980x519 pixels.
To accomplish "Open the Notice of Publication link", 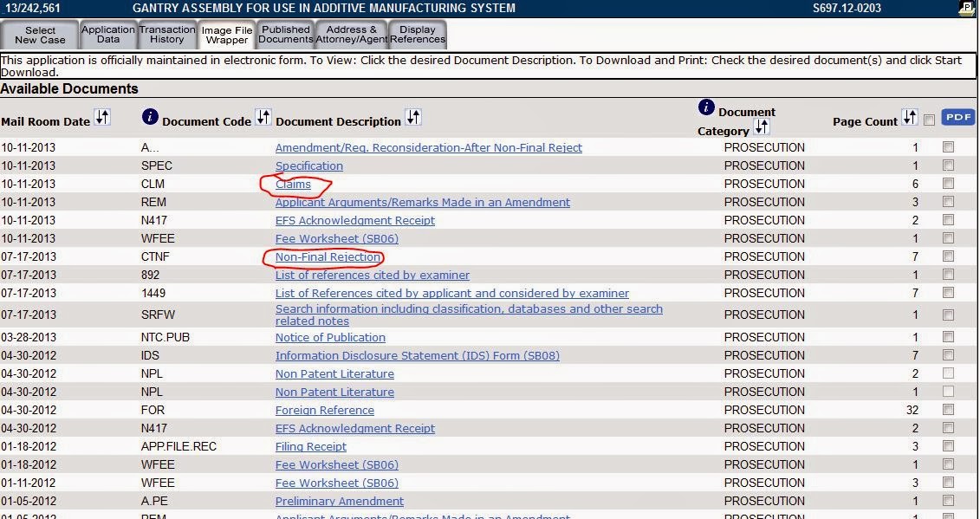I will tap(330, 337).
